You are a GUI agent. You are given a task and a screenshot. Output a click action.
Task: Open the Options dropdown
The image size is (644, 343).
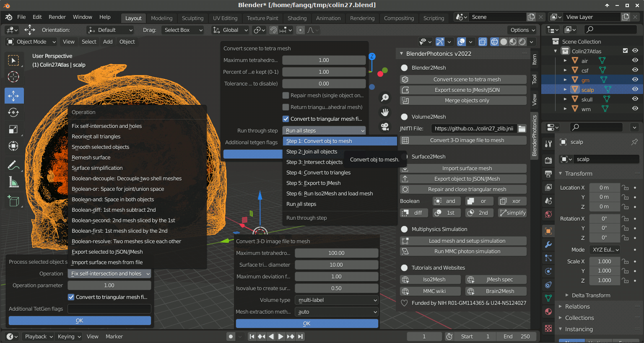click(522, 30)
